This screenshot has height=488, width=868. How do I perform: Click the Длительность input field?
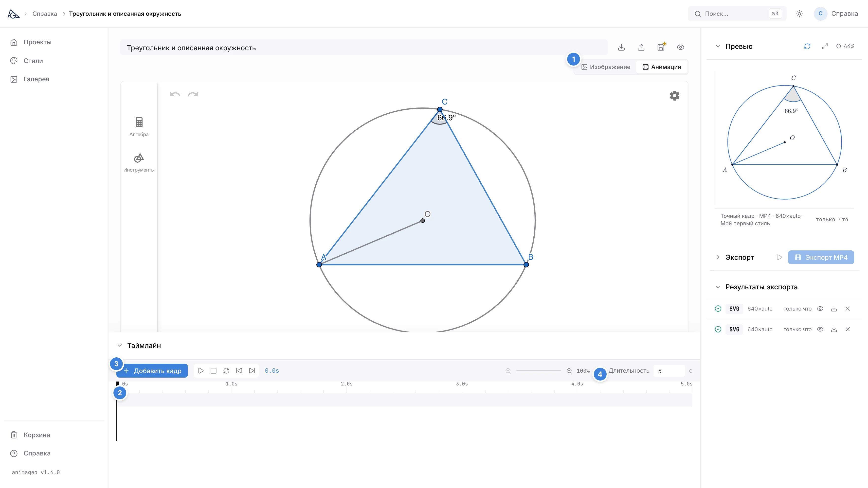coord(669,370)
